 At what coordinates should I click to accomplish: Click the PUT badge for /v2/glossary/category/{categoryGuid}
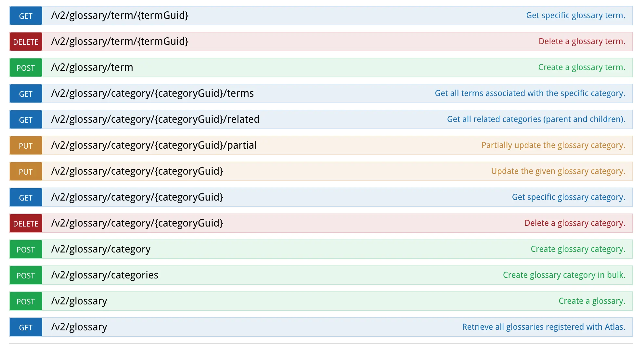26,171
